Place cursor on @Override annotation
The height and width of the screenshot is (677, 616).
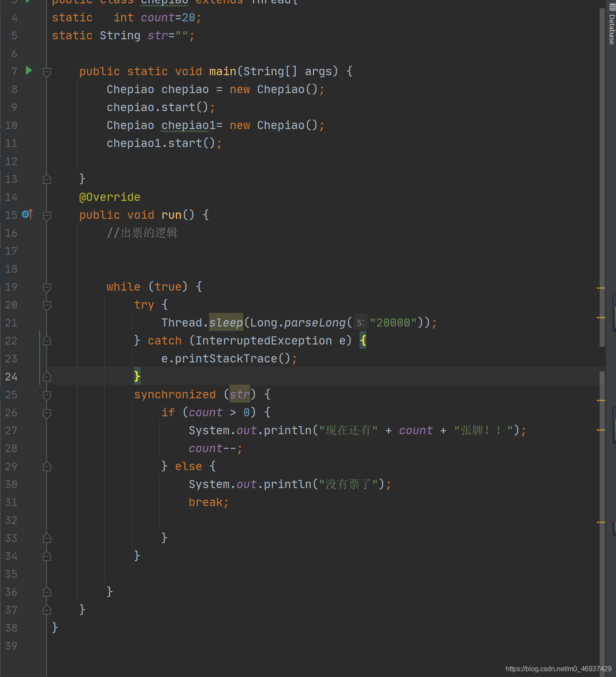click(x=110, y=197)
